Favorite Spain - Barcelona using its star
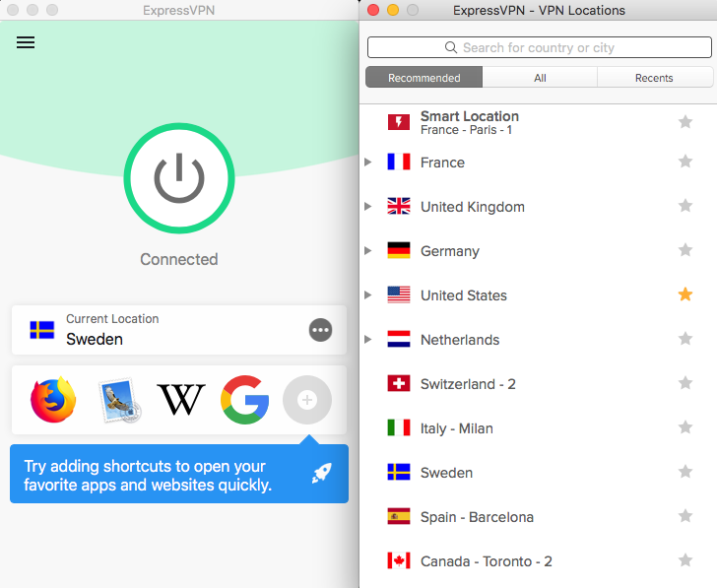This screenshot has width=717, height=588. [685, 516]
